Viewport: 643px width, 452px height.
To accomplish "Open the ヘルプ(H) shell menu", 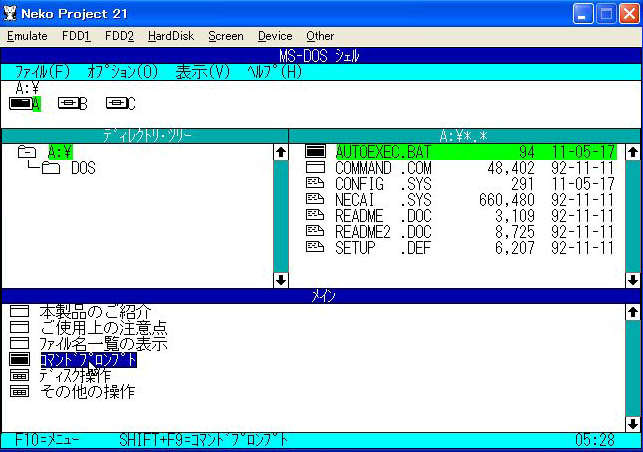I will 275,72.
